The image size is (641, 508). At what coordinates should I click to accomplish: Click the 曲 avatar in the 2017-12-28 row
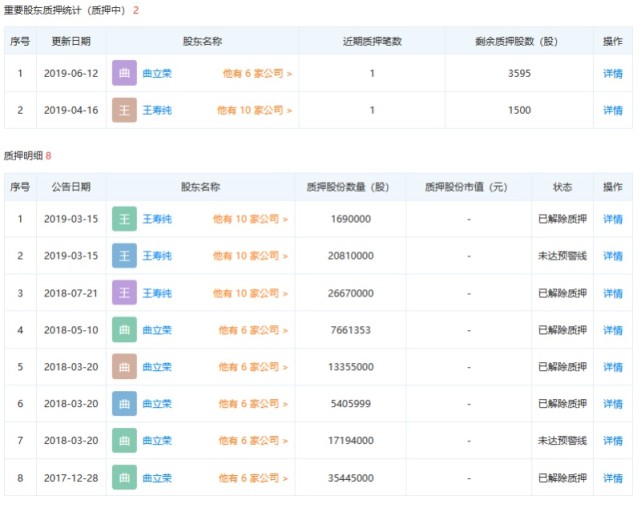124,478
